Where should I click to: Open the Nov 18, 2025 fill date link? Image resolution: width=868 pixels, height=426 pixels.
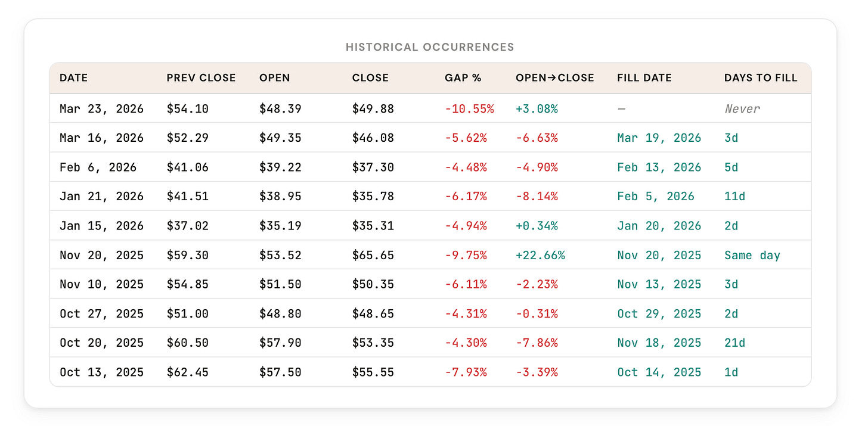[659, 343]
